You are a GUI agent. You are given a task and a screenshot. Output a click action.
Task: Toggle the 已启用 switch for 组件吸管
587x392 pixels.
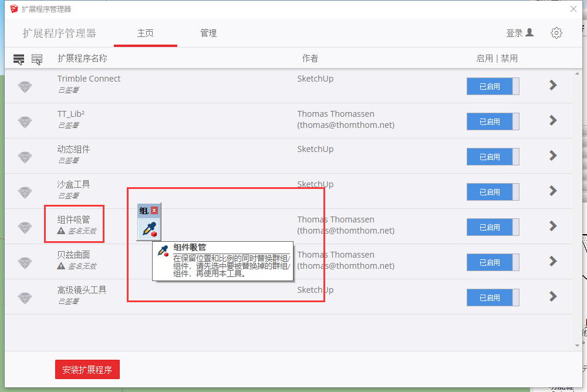click(x=492, y=227)
